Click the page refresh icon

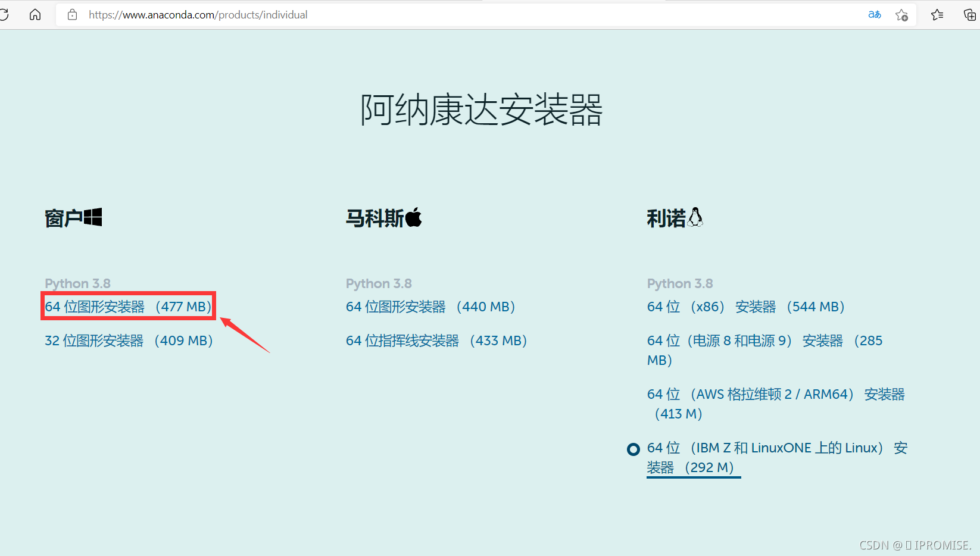pyautogui.click(x=5, y=14)
